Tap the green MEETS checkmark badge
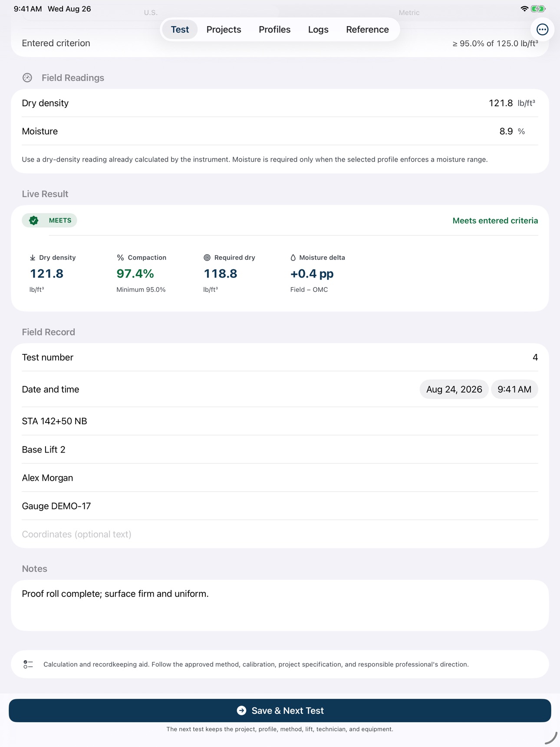This screenshot has height=747, width=560. point(49,221)
